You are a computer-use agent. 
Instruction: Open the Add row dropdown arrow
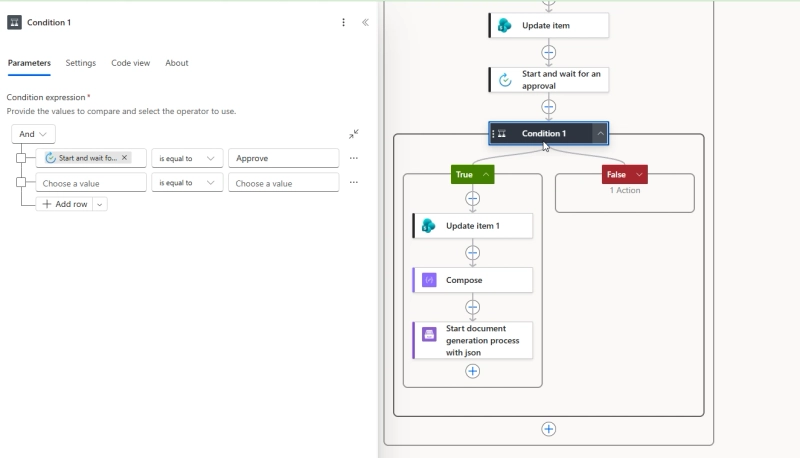pos(100,204)
